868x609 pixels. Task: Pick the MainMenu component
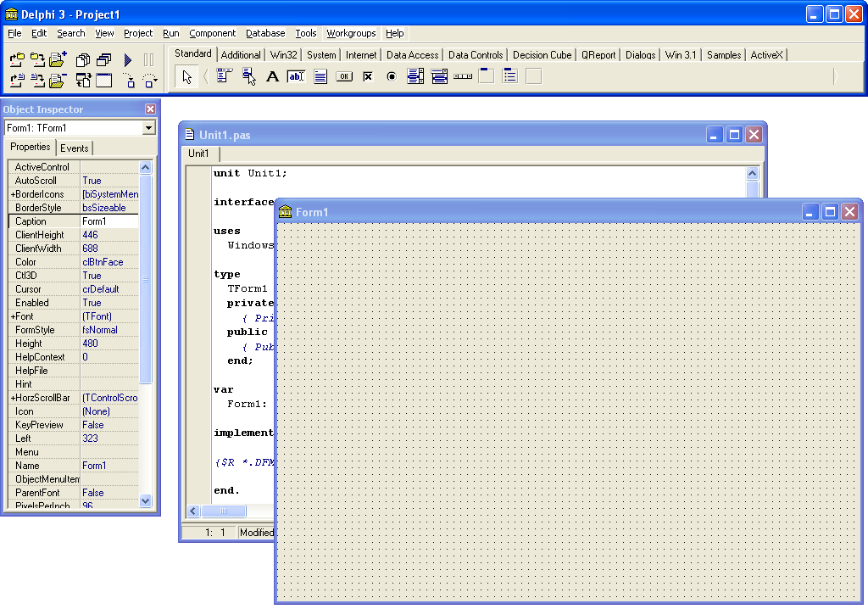coord(224,76)
